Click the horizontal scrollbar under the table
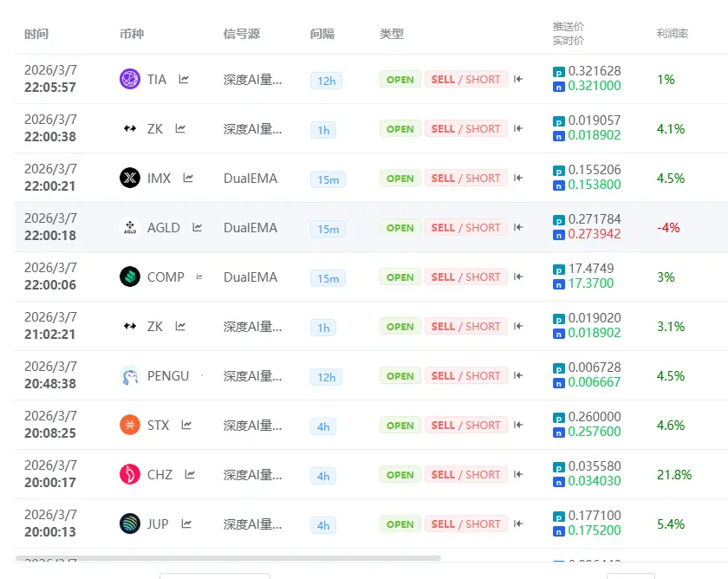This screenshot has height=579, width=728. (228, 558)
